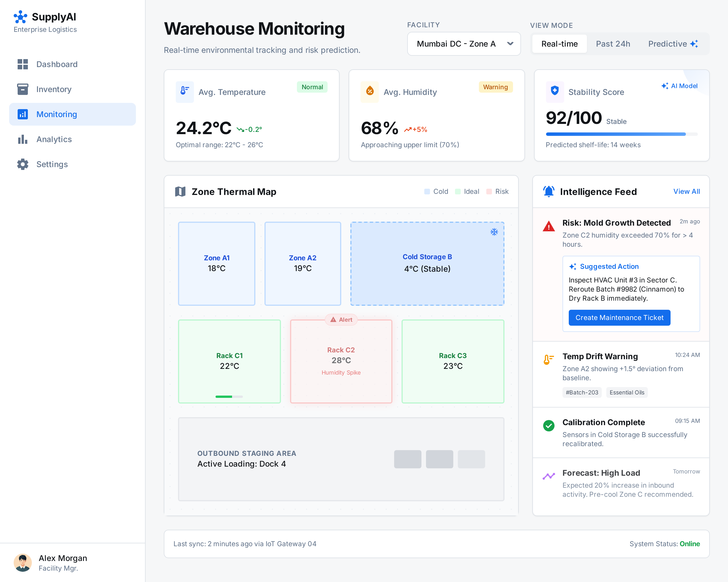Select the Zone A1 tile
This screenshot has width=728, height=582.
(216, 263)
